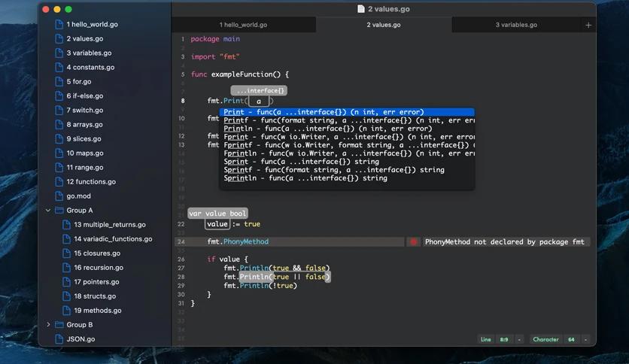Click the file icon beside 19 methods.go

pyautogui.click(x=67, y=311)
